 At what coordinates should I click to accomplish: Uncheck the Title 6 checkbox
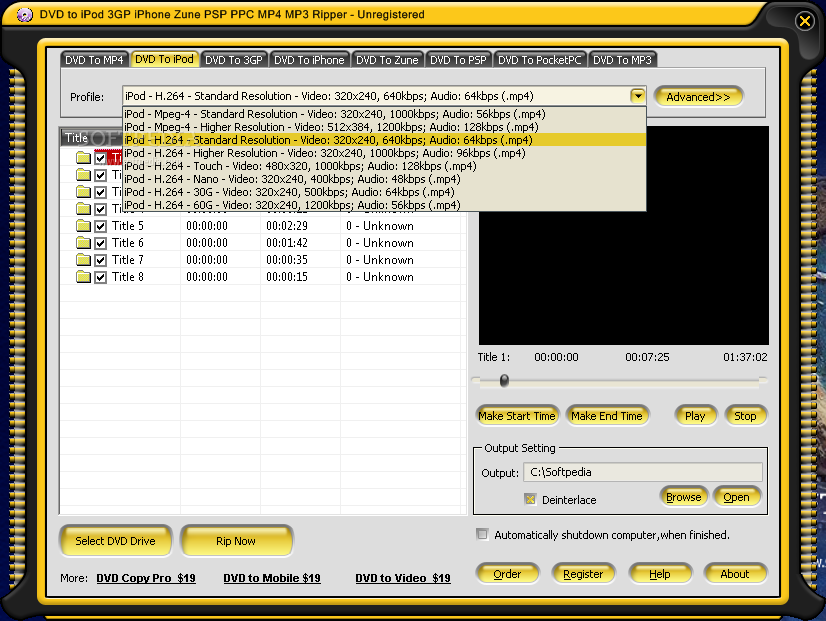tap(101, 243)
